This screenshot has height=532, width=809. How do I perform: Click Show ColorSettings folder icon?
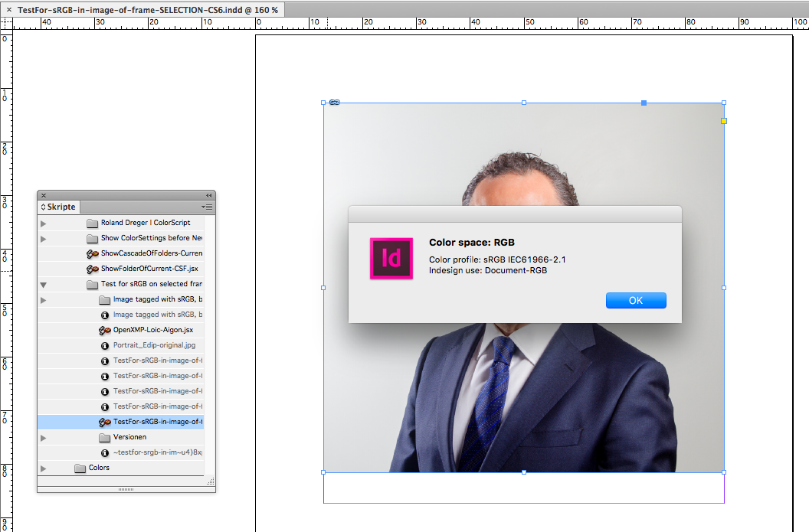coord(93,239)
